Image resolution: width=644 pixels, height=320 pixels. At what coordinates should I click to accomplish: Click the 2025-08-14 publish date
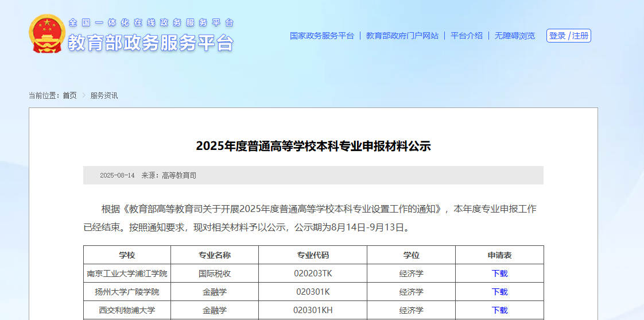pyautogui.click(x=117, y=175)
